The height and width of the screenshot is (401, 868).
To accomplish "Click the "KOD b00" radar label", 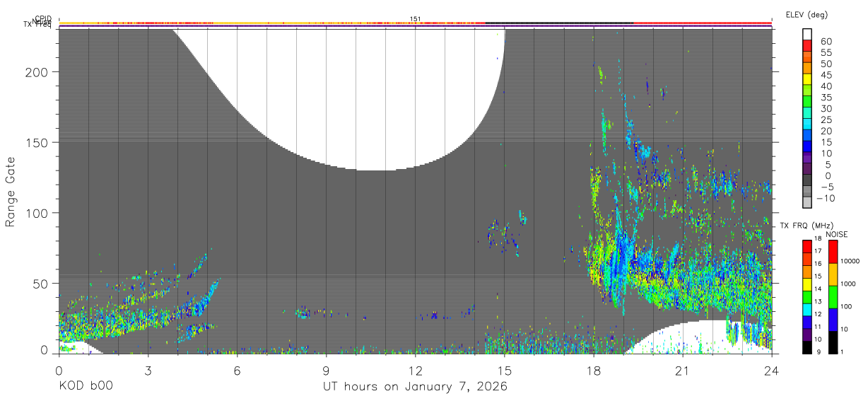I will tap(86, 387).
